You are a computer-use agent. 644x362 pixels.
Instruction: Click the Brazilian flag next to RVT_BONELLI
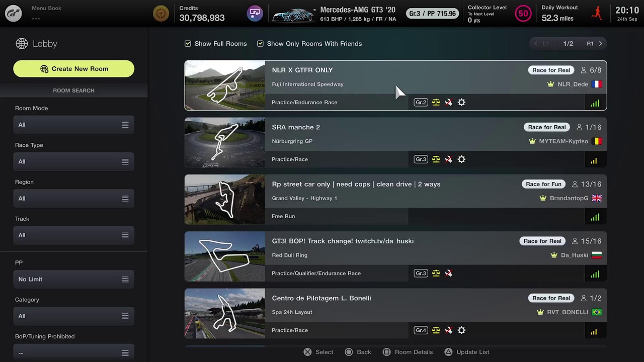coord(597,312)
